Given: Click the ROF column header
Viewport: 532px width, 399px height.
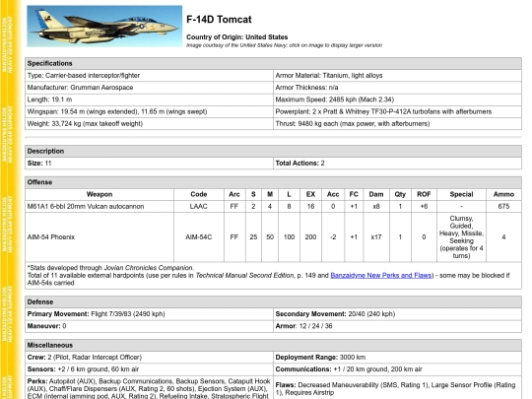Looking at the screenshot, I should 424,194.
